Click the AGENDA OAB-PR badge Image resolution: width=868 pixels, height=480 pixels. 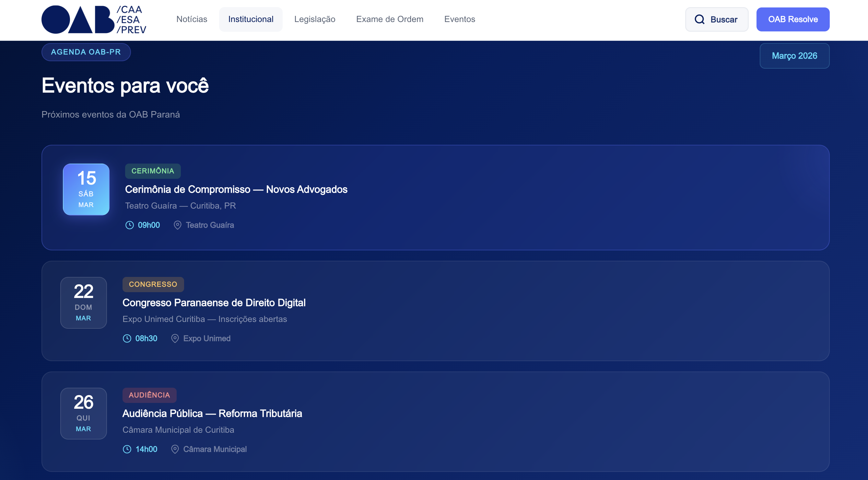[x=86, y=52]
